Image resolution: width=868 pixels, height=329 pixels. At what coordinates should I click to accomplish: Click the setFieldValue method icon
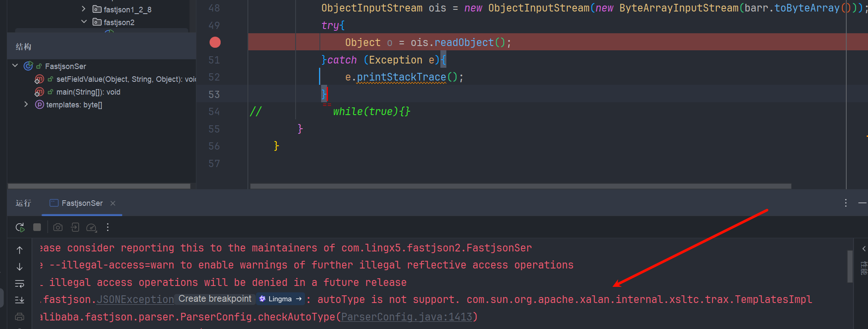39,79
